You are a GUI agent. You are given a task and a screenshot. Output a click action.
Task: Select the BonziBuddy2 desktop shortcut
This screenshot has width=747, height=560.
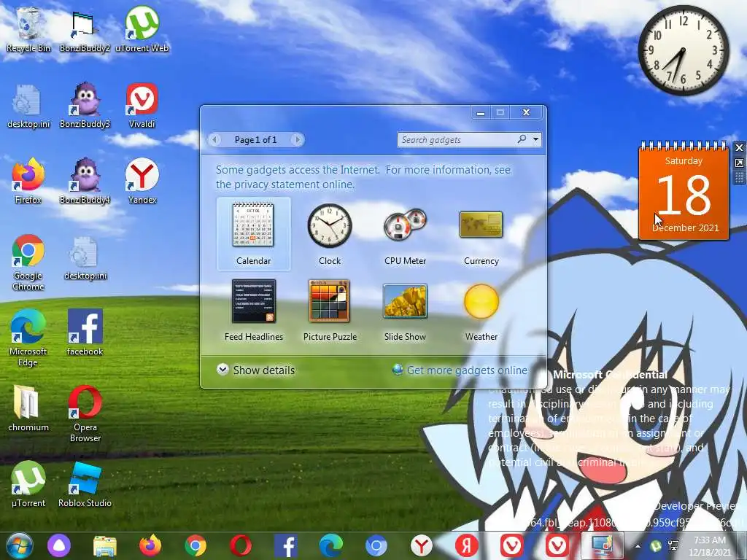85,31
